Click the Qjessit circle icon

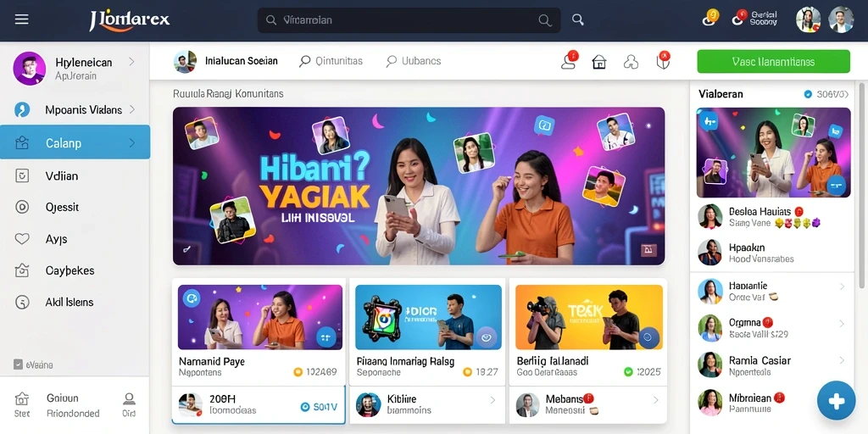pyautogui.click(x=21, y=208)
